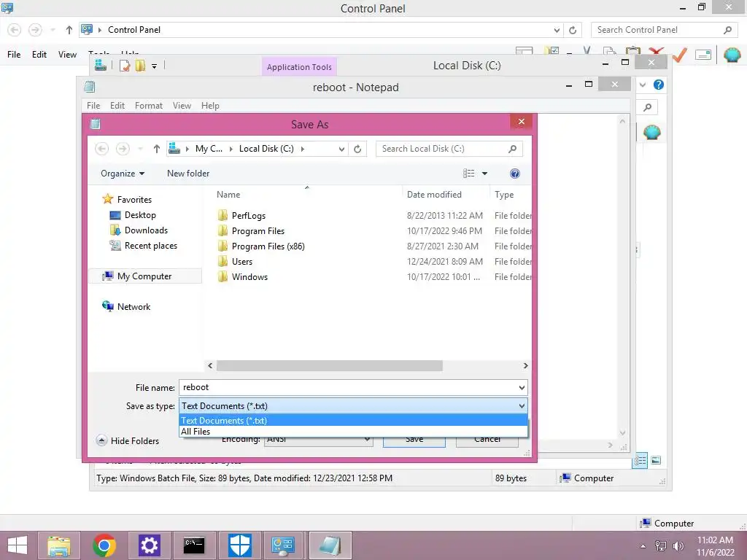Screen dimensions: 747x560
Task: Click the change your view icon
Action: (x=469, y=174)
